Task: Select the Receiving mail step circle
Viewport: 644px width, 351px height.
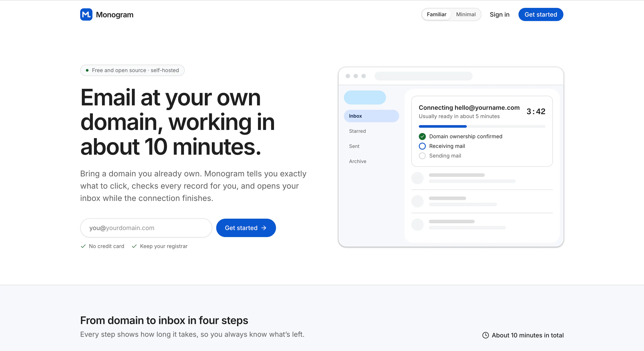Action: click(x=422, y=146)
